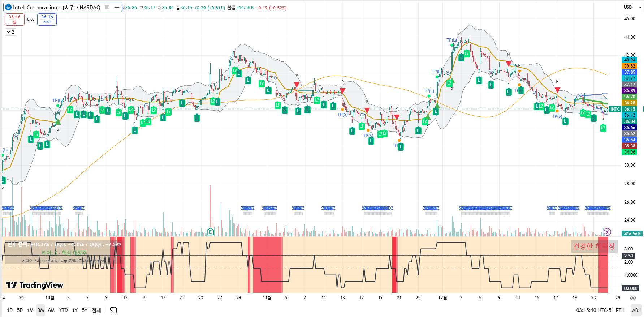Click the earnings E marker on the chart
Screen dimensions: 644x317
pyautogui.click(x=210, y=232)
